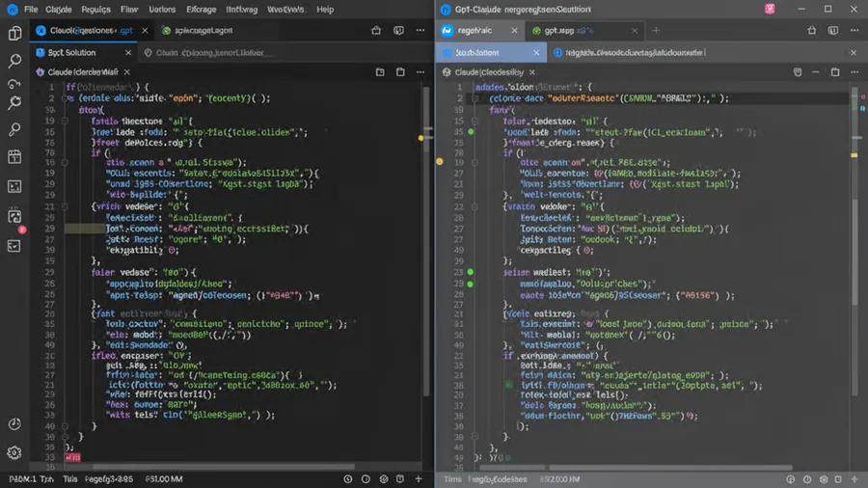Close the Sgct Solution tab
Viewport: 868px width, 488px height.
pyautogui.click(x=128, y=53)
